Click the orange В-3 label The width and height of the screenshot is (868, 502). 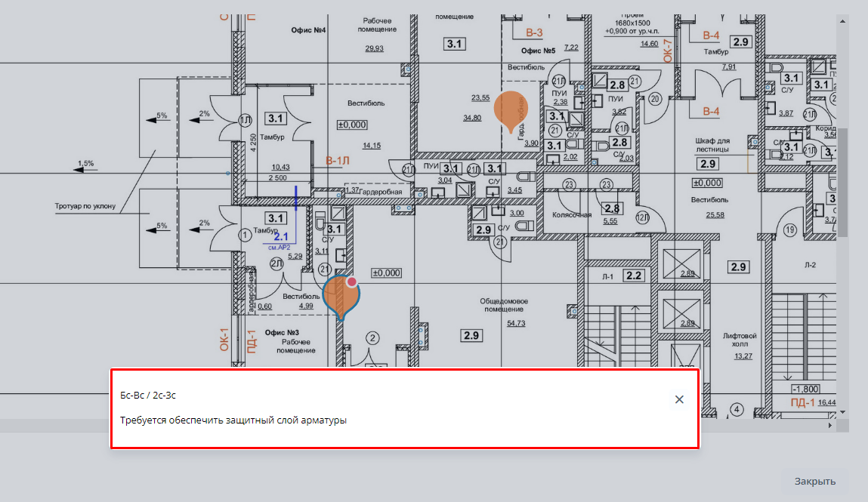click(534, 32)
